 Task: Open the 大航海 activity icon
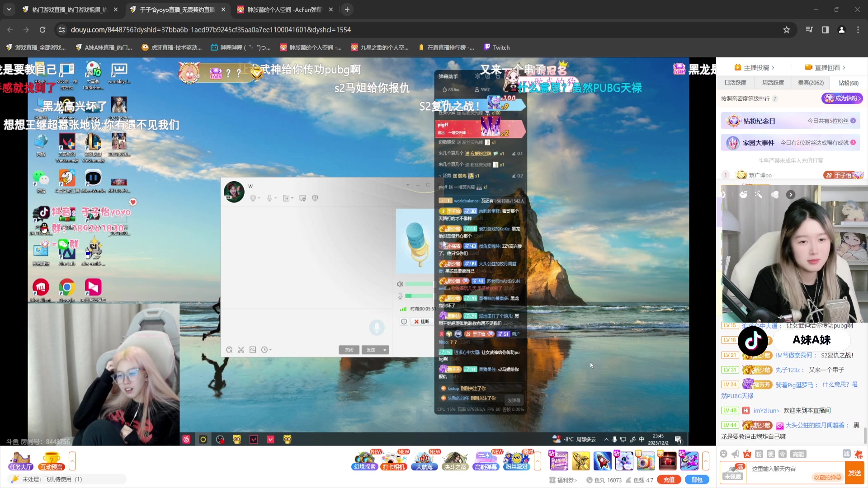[x=425, y=461]
